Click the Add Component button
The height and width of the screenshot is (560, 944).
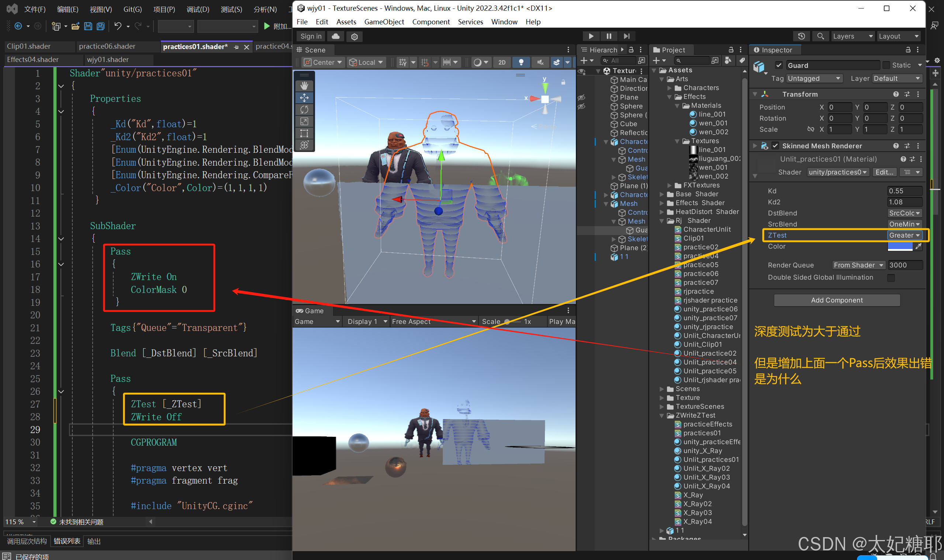click(x=837, y=300)
